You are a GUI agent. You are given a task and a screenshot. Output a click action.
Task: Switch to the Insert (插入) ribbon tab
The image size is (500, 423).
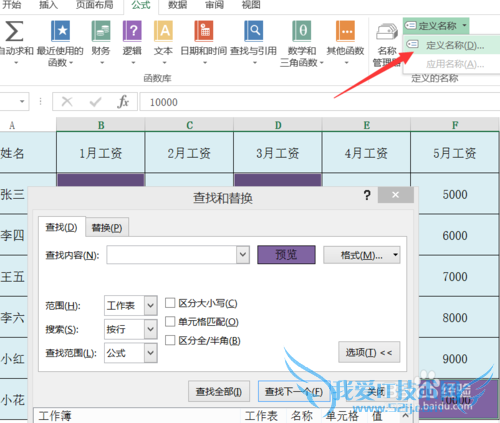pyautogui.click(x=49, y=5)
